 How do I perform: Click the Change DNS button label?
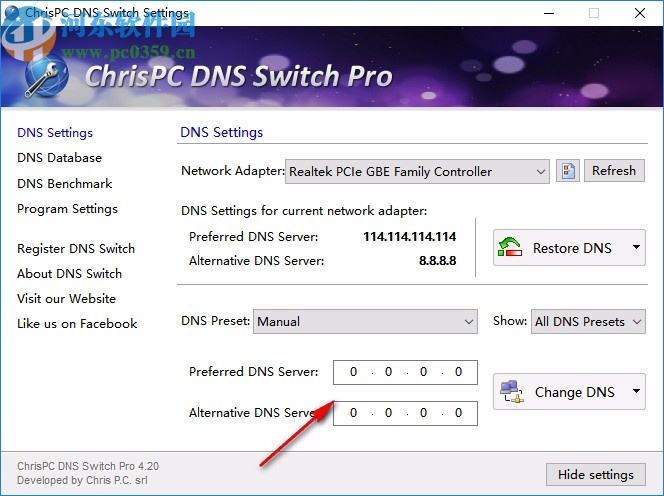[575, 392]
